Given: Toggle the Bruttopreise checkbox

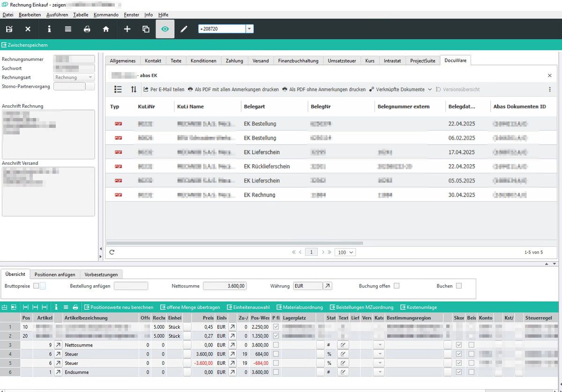Looking at the screenshot, I should 36,286.
